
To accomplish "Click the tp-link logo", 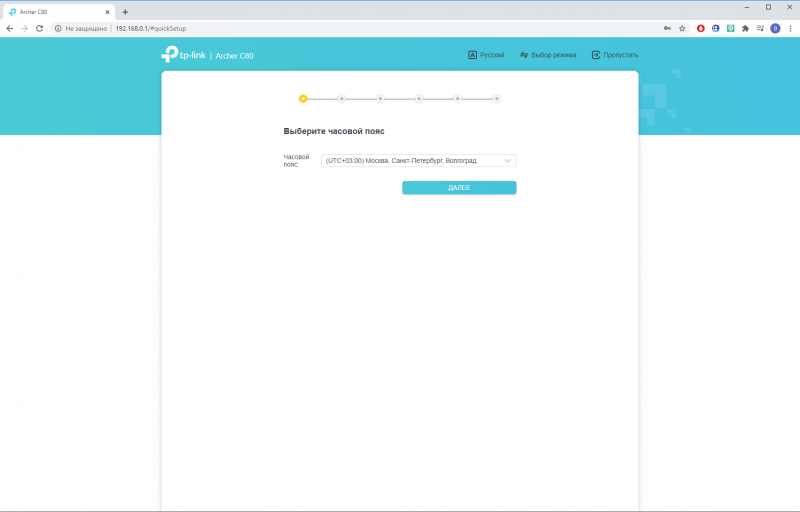I will (183, 55).
